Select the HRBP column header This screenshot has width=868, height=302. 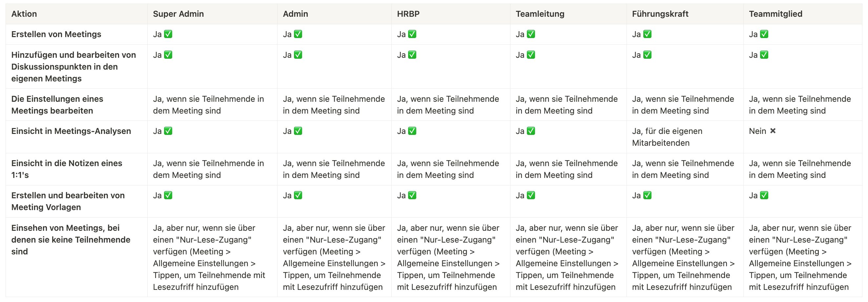(408, 14)
